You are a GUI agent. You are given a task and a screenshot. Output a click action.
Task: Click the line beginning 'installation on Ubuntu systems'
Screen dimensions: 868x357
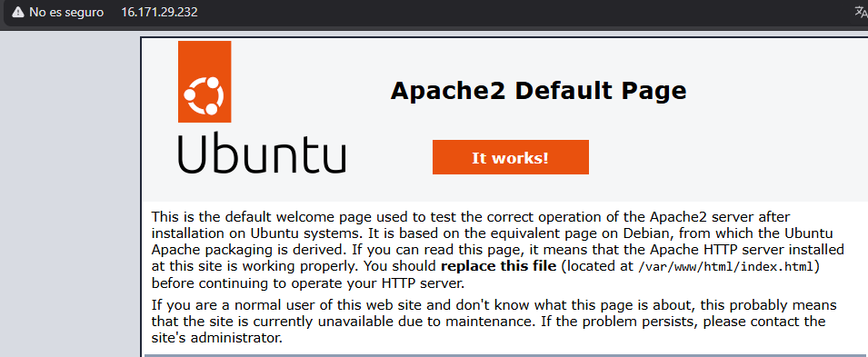[x=492, y=233]
